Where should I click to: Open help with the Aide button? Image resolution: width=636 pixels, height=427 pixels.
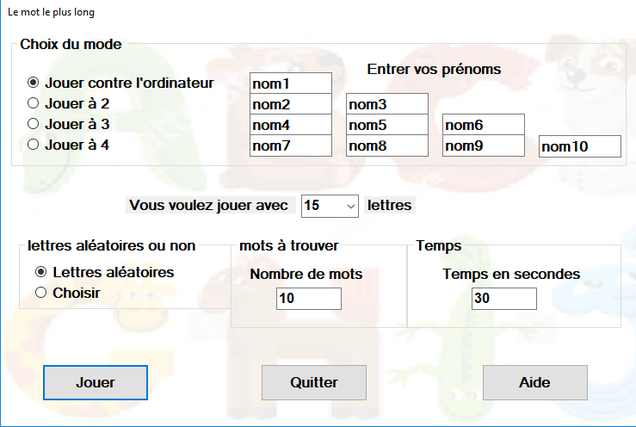(535, 382)
